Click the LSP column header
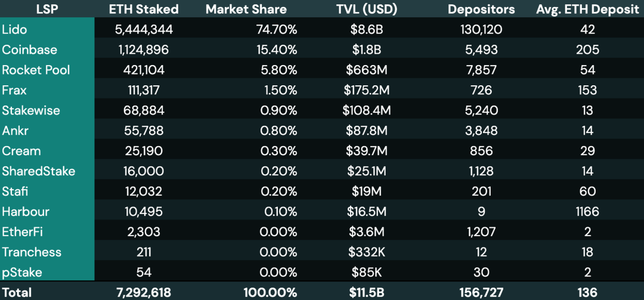 pos(47,9)
